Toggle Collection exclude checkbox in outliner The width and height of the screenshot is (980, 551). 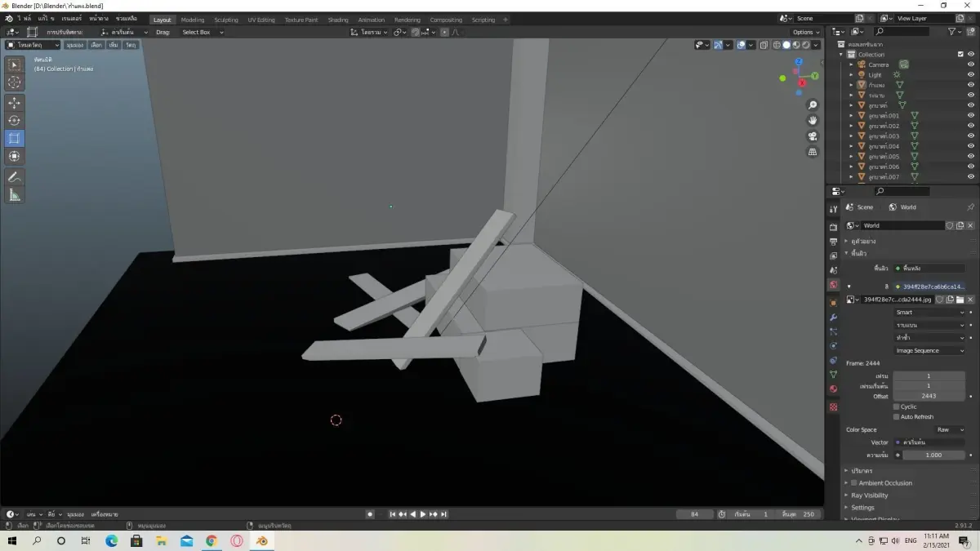960,54
